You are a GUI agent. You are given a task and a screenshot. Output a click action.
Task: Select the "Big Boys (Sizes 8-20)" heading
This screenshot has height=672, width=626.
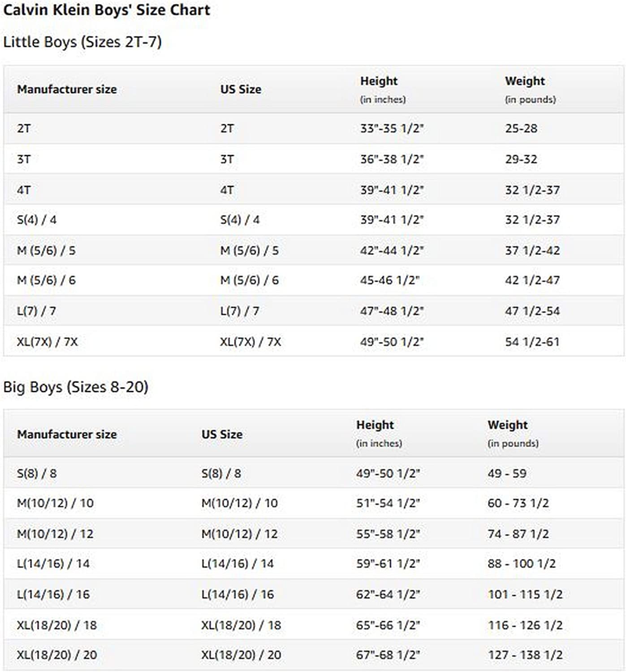pos(76,387)
